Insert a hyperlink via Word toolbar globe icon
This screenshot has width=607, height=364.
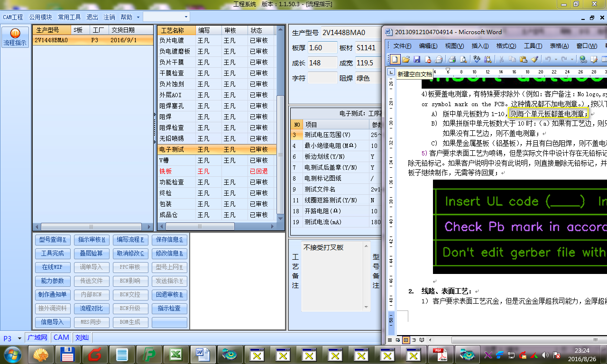[x=583, y=59]
